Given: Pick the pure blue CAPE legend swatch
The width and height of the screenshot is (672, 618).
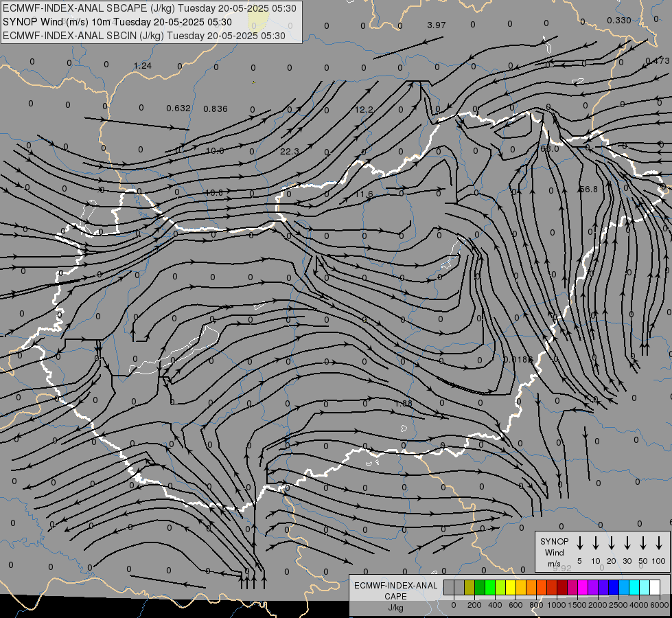Looking at the screenshot, I should 613,588.
